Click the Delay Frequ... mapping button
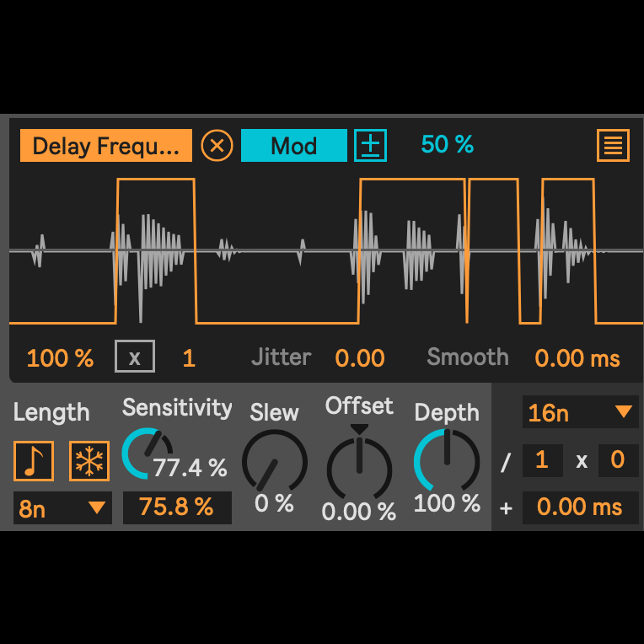The image size is (644, 644). tap(106, 146)
